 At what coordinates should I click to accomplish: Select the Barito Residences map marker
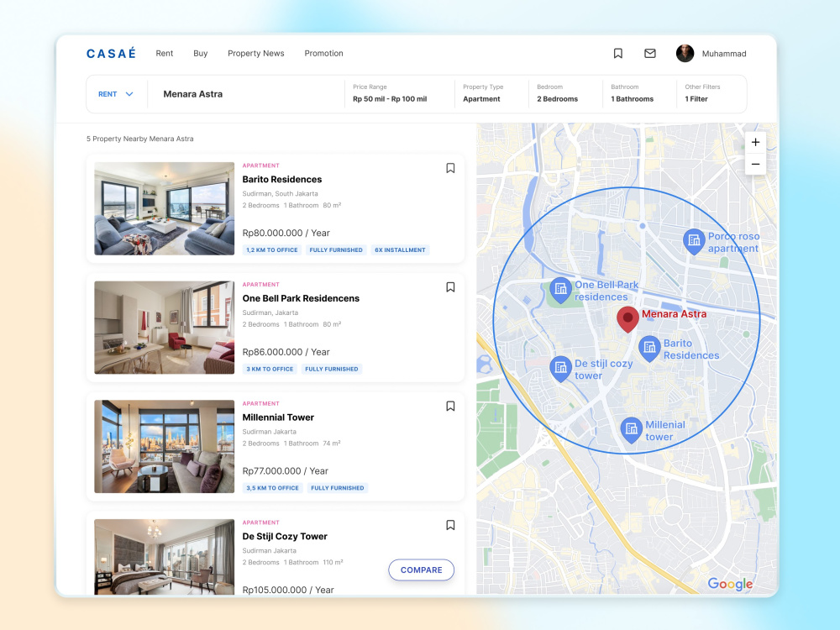coord(649,349)
